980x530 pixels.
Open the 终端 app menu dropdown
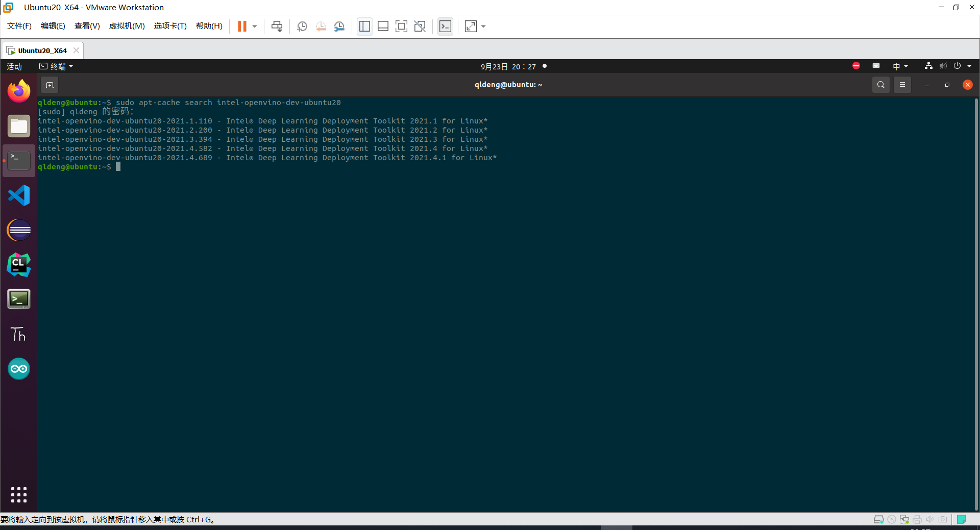(x=57, y=67)
